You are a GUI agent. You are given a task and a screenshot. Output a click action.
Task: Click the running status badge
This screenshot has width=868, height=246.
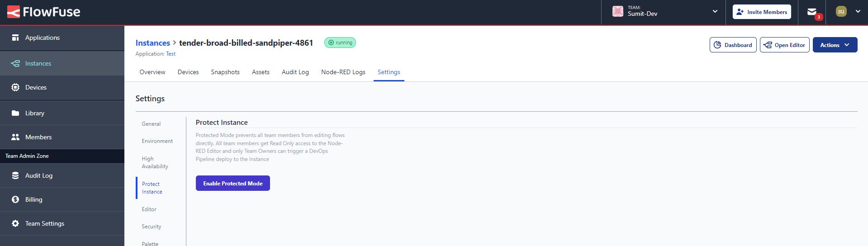(x=340, y=43)
